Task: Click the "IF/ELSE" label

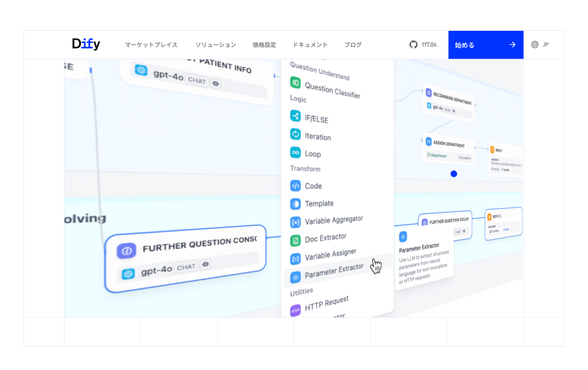Action: point(317,119)
